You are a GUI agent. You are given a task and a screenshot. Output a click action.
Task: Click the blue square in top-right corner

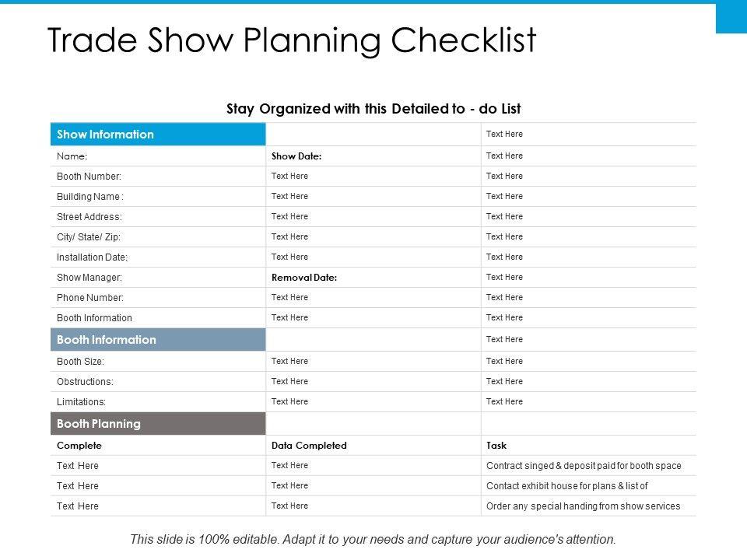(731, 17)
